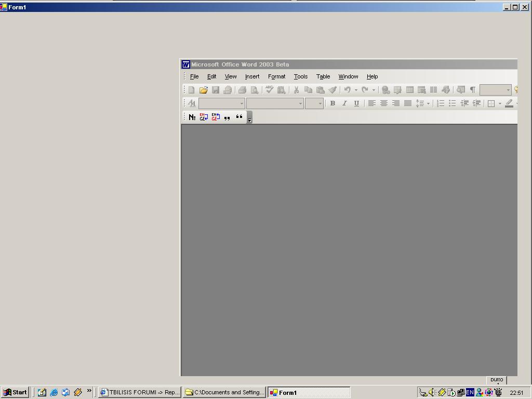Insert high closing quotation marks

pyautogui.click(x=239, y=117)
